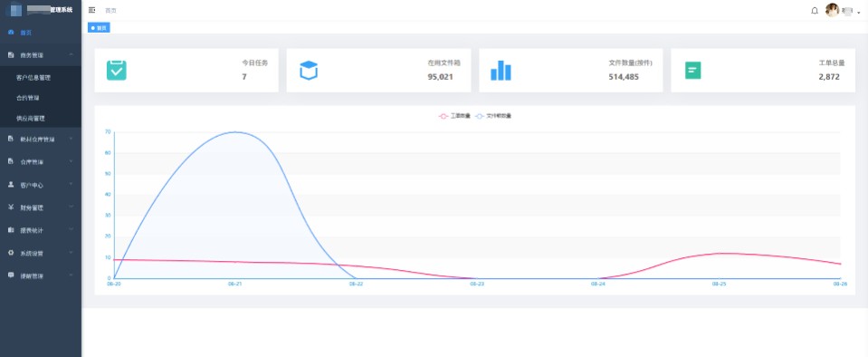
Task: Click the icon beside 耗材仓库管理 in sidebar
Action: 11,139
